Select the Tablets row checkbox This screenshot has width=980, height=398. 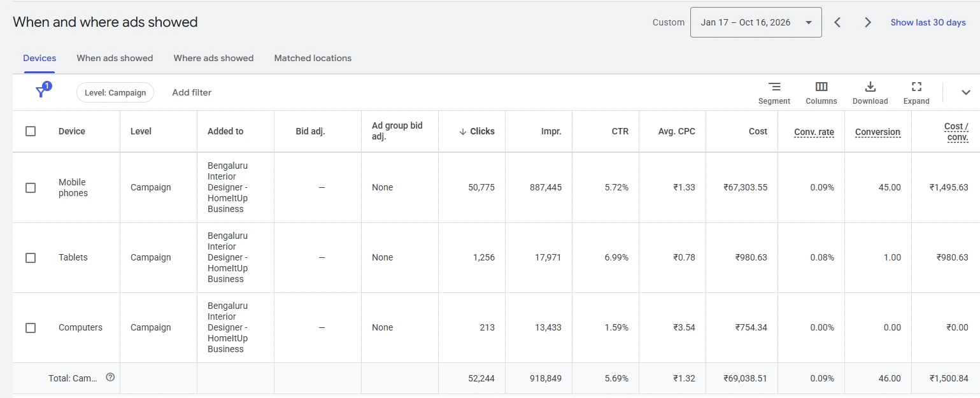tap(31, 258)
